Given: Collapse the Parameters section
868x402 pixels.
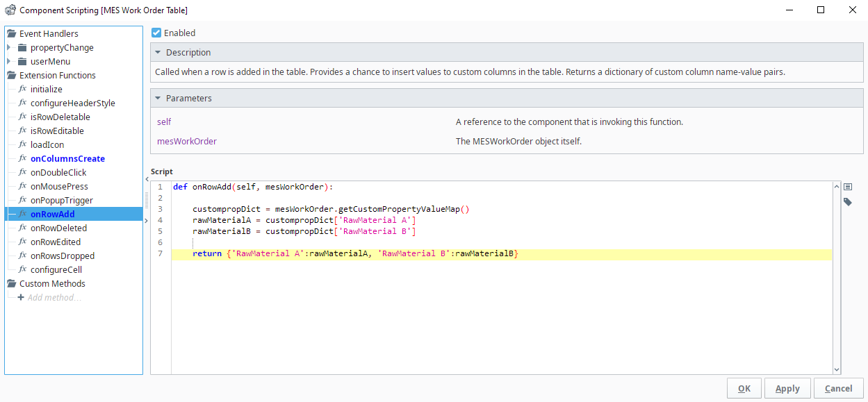Looking at the screenshot, I should click(158, 98).
